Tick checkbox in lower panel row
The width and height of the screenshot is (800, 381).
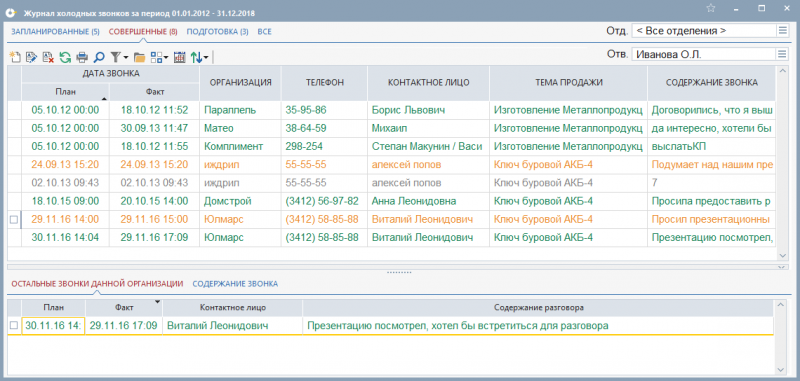point(14,325)
